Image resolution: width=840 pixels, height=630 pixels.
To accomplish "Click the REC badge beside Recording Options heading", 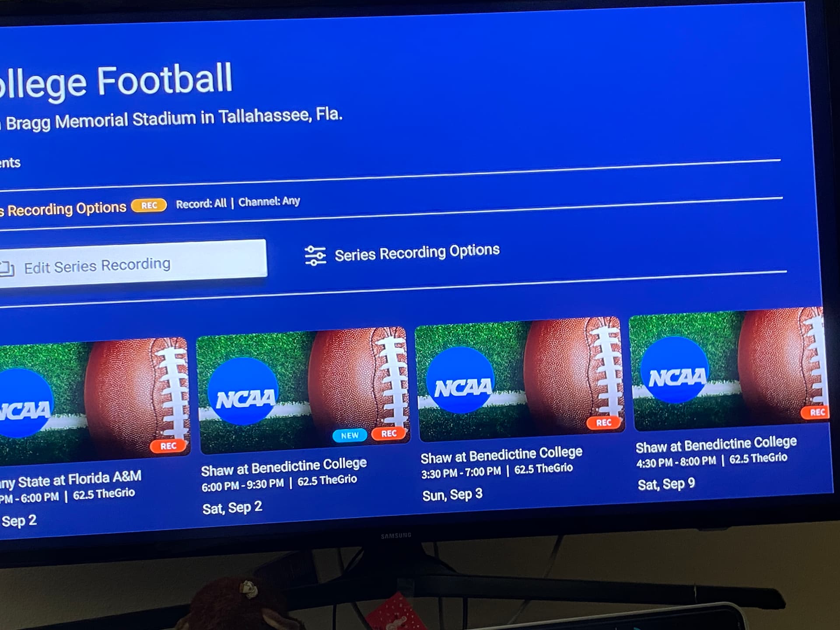I will click(149, 205).
